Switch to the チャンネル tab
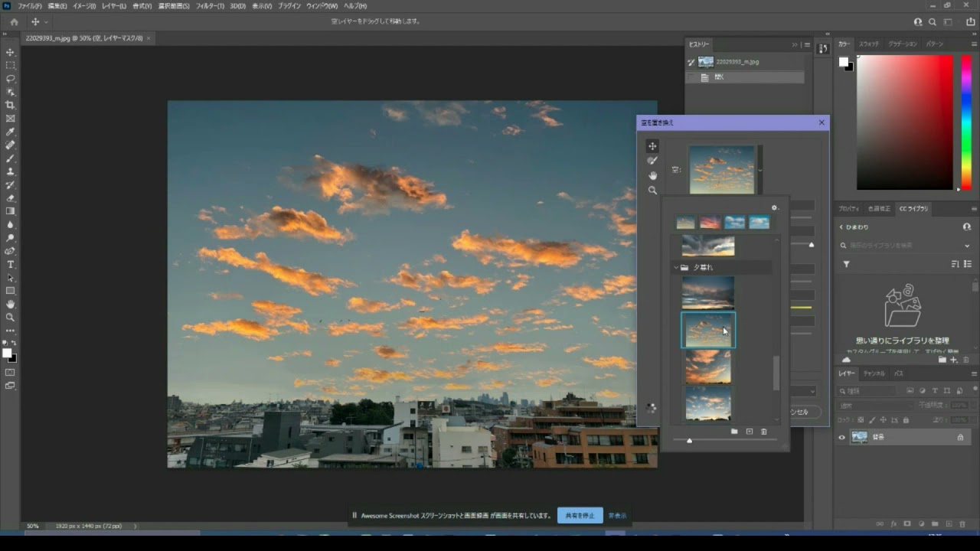The height and width of the screenshot is (551, 980). click(874, 373)
